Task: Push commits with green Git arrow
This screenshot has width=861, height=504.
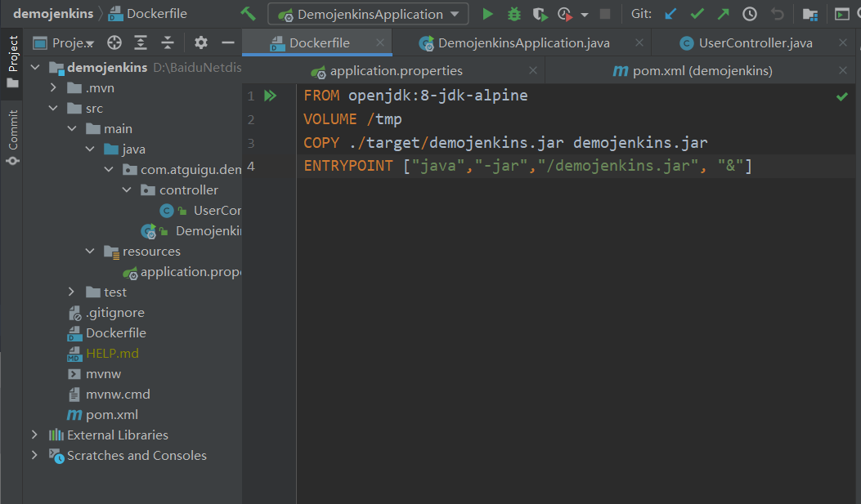Action: tap(723, 14)
